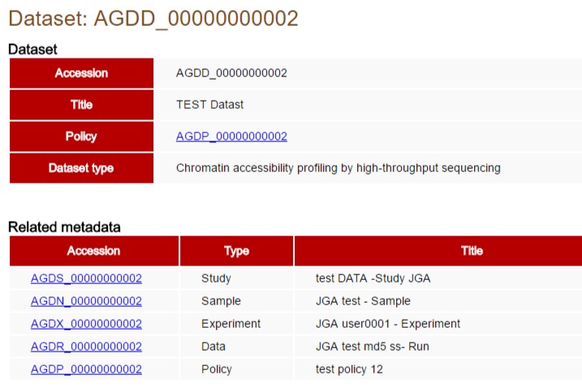Image resolution: width=582 pixels, height=392 pixels.
Task: Click the Title row label in Dataset table
Action: tap(81, 105)
